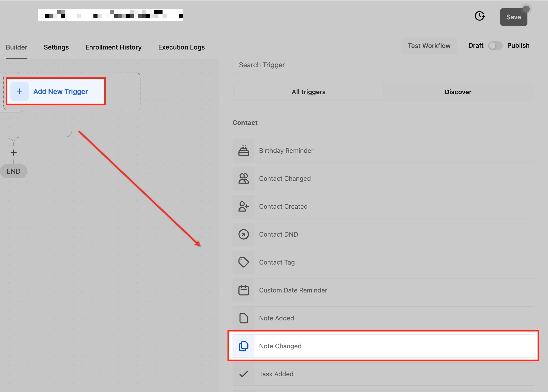Image resolution: width=548 pixels, height=392 pixels.
Task: Open version history clock icon
Action: [480, 16]
